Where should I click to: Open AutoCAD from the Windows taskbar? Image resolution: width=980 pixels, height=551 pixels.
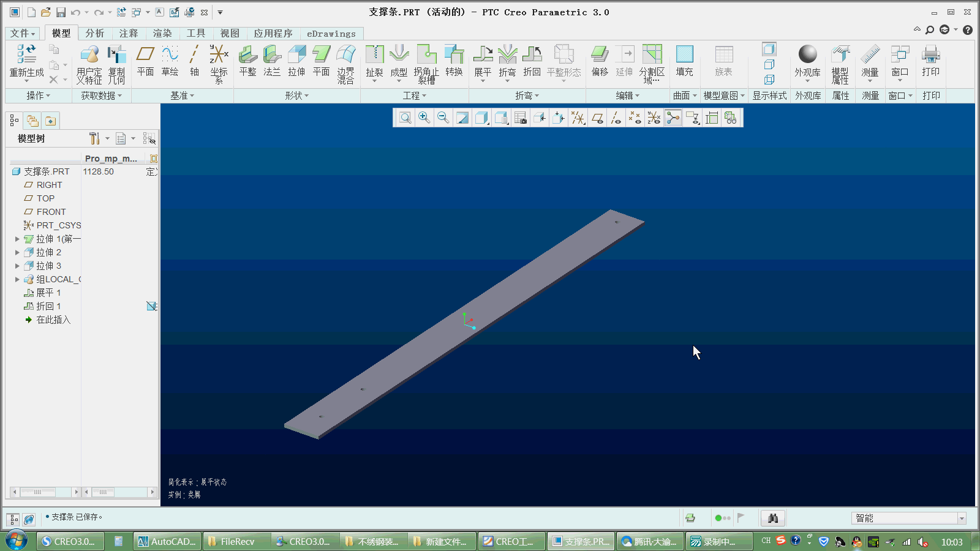(x=167, y=541)
